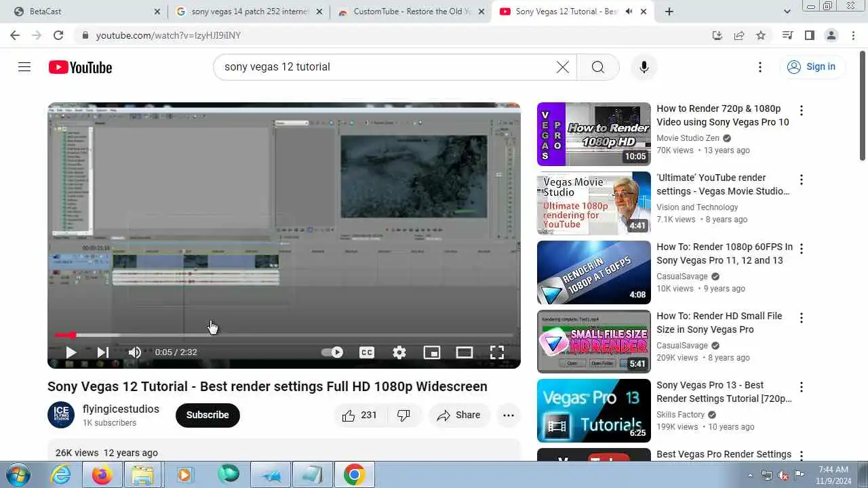Bookmark this page with star icon

pos(761,35)
